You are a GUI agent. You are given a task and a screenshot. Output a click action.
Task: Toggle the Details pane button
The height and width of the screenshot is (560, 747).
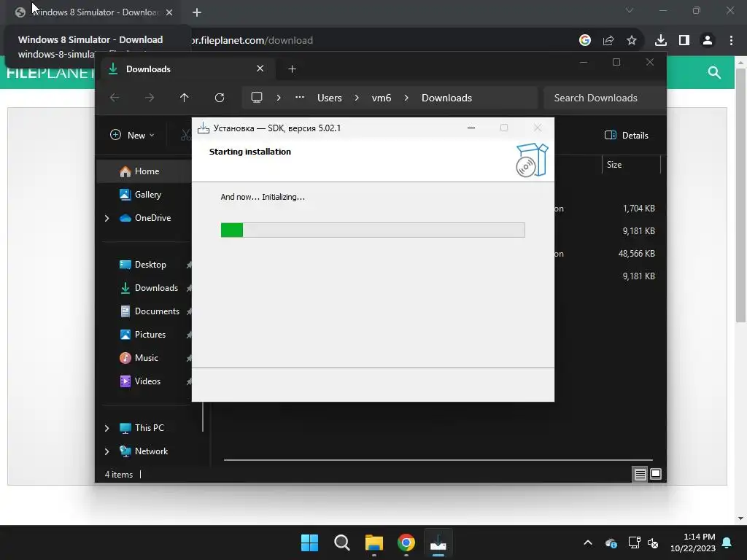tap(627, 135)
